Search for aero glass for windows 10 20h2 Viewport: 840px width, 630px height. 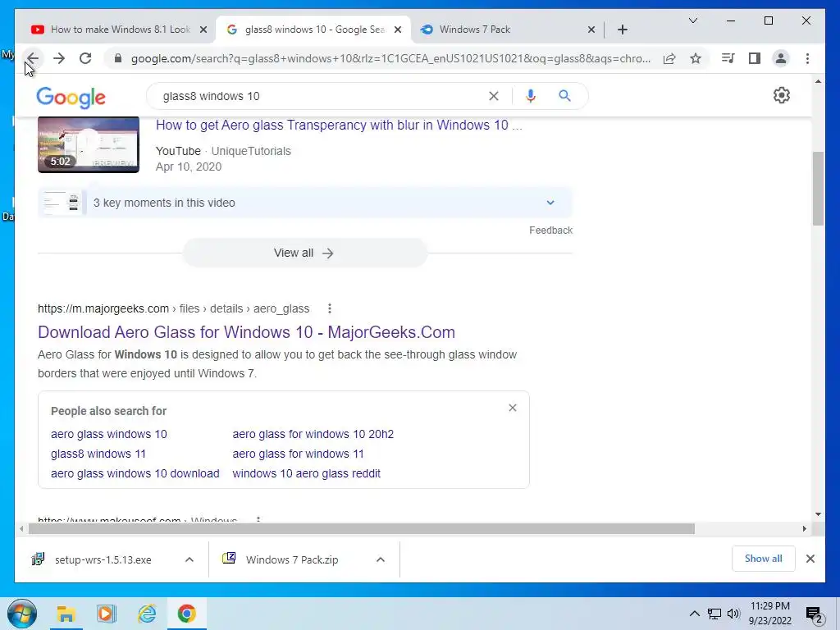[313, 434]
